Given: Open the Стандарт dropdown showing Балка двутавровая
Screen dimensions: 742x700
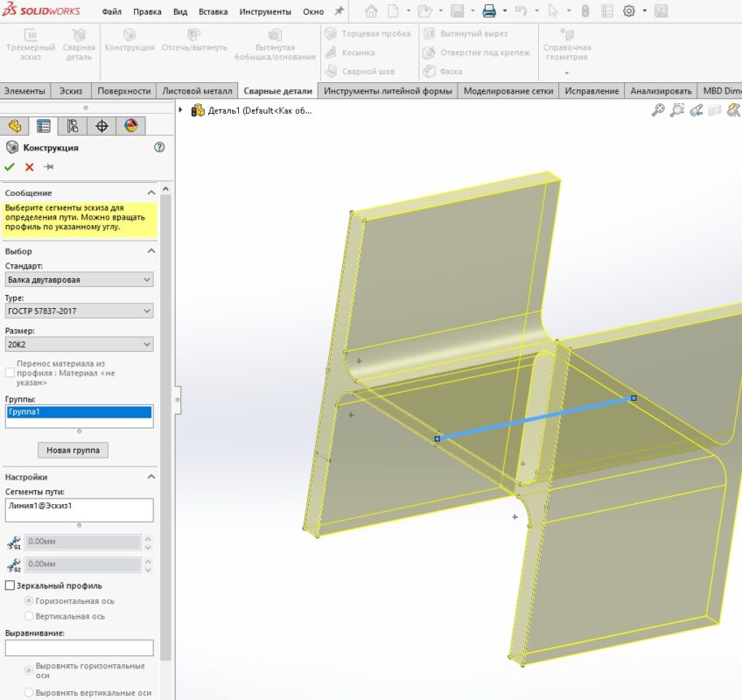Looking at the screenshot, I should coord(79,280).
